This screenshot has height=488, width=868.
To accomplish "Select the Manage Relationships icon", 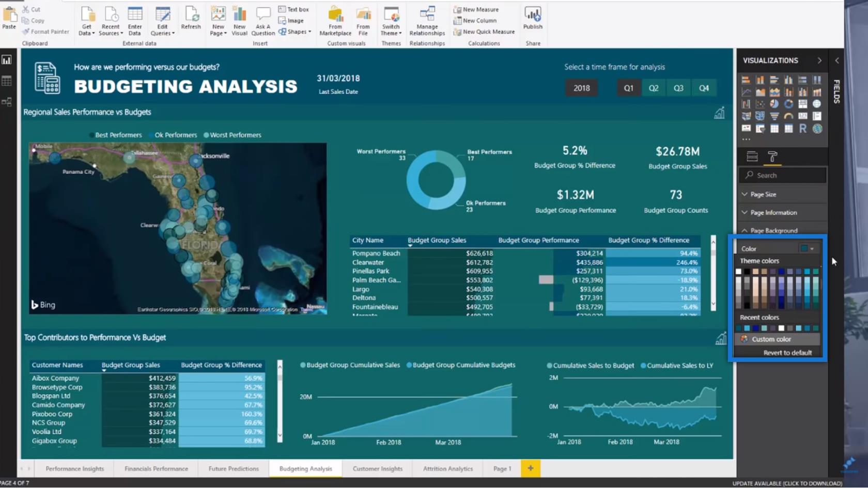I will coord(427,21).
